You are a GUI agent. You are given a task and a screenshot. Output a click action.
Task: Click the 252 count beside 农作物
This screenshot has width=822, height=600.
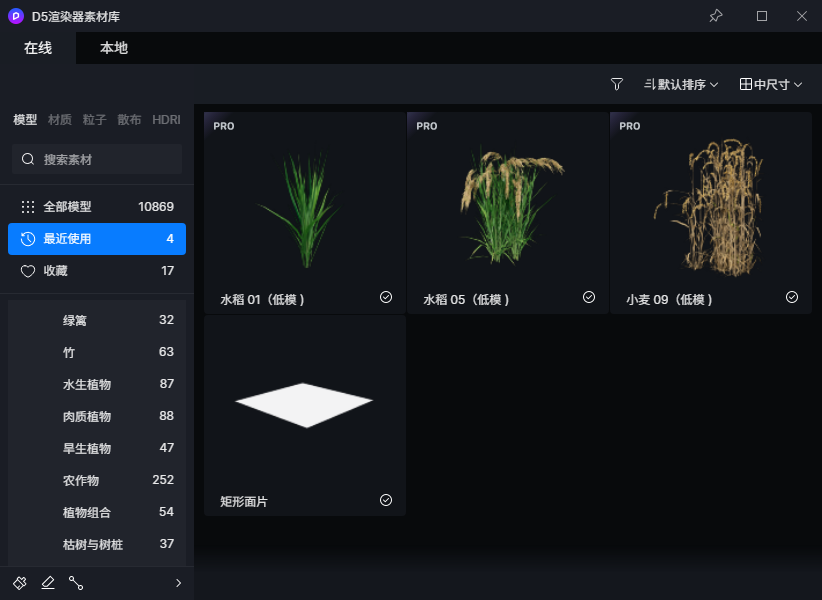coord(163,480)
